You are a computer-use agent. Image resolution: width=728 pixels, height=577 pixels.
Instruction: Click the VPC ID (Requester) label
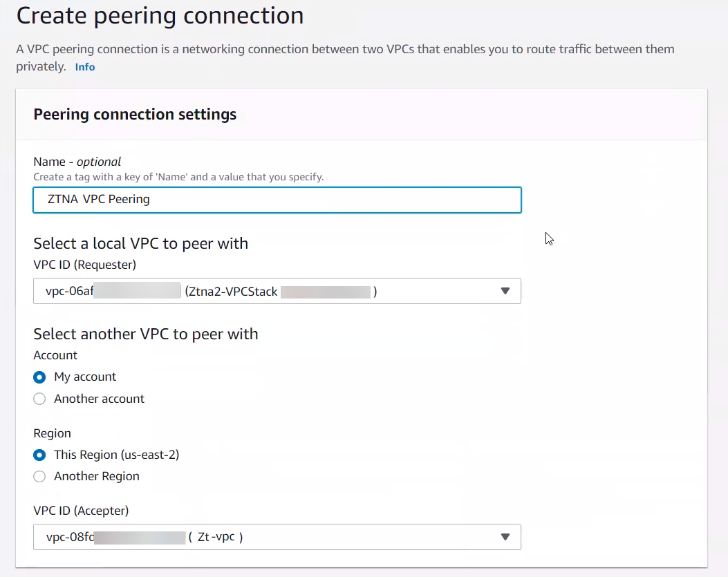[x=84, y=264]
